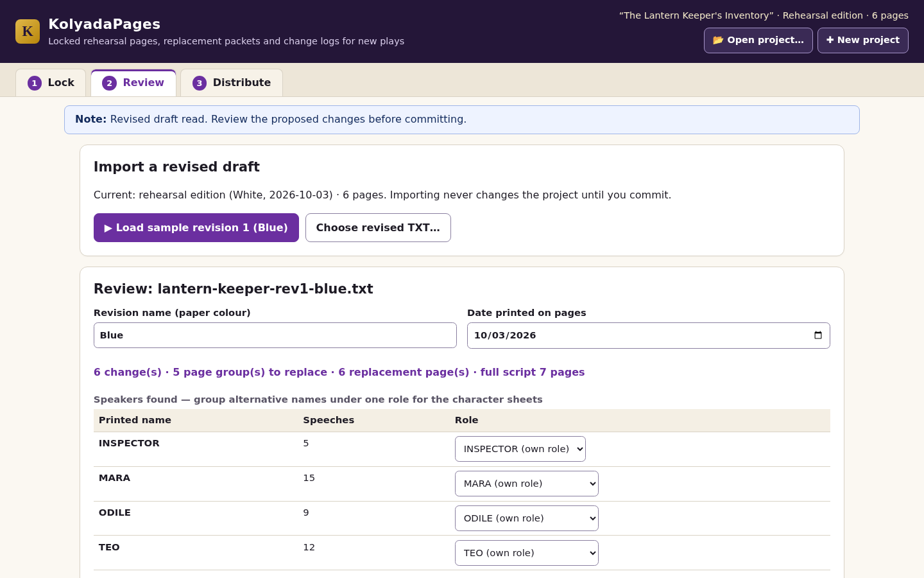The image size is (924, 578).
Task: Click the speeches count 12 for TEO
Action: click(309, 547)
